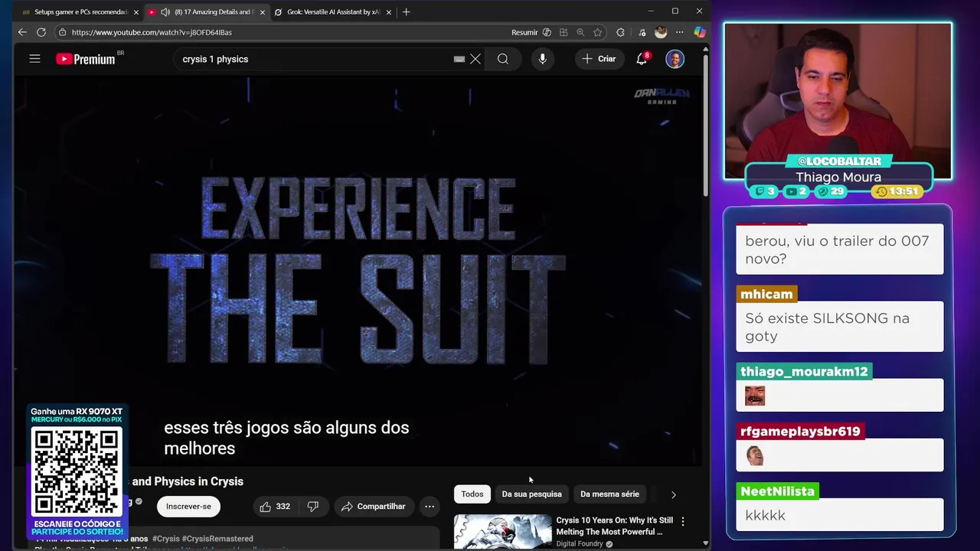
Task: Open more actions ellipsis below video
Action: tap(430, 507)
